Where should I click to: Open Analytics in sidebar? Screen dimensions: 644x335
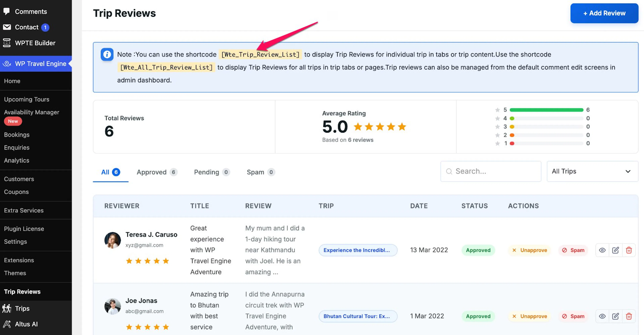16,160
